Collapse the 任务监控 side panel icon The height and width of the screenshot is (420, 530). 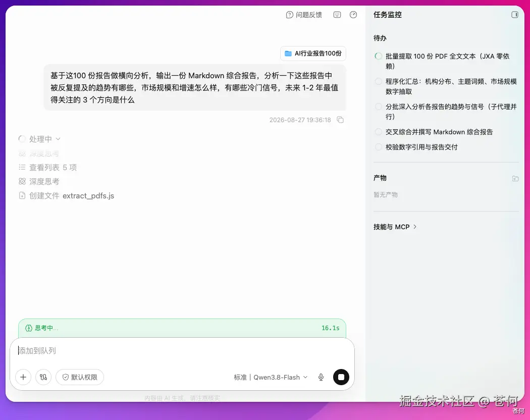pos(514,15)
